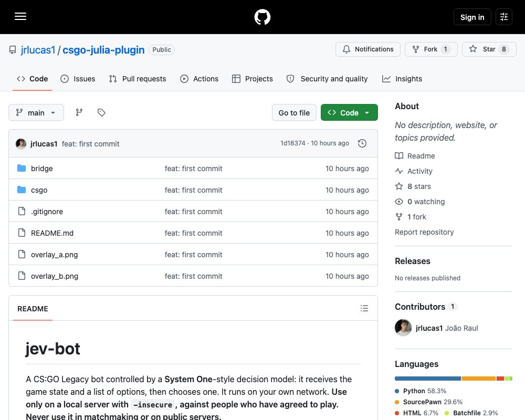
Task: Open the 8 stars link
Action: 413,186
